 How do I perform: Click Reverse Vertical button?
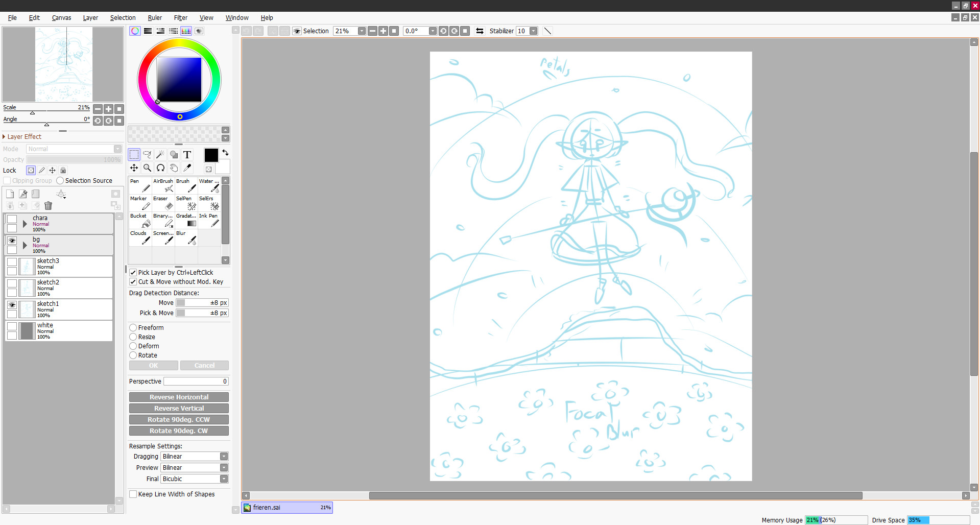point(179,409)
